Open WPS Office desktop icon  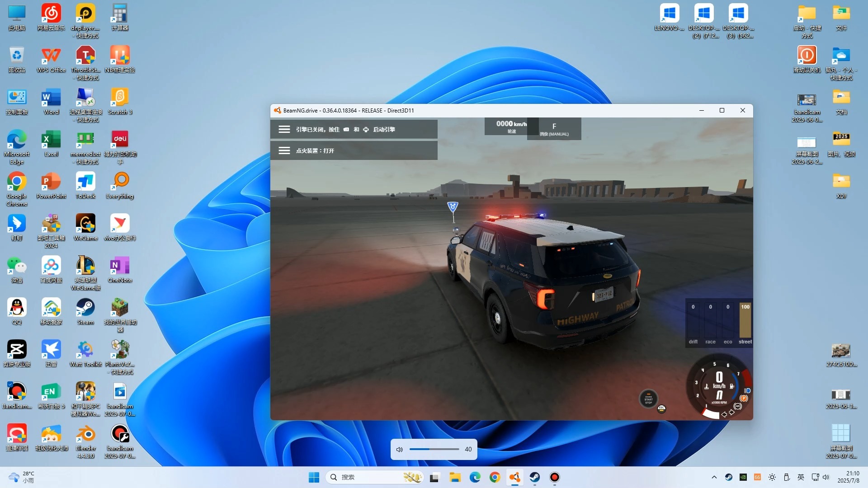point(51,60)
